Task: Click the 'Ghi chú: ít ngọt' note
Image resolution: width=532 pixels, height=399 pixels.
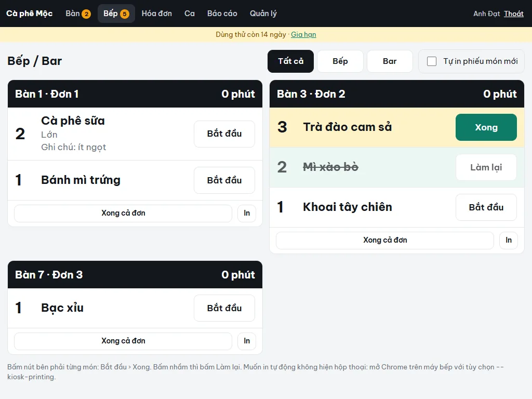Action: pos(74,147)
